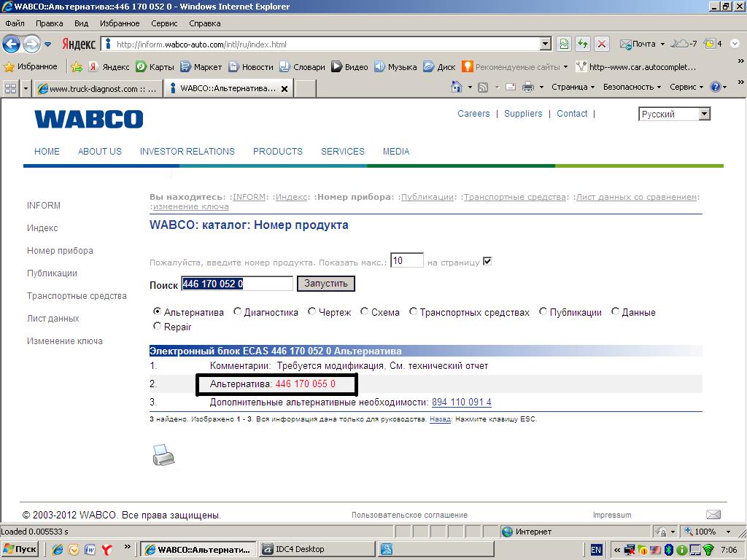Expand the address bar URL dropdown arrow
Viewport: 747px width, 560px height.
tap(546, 44)
